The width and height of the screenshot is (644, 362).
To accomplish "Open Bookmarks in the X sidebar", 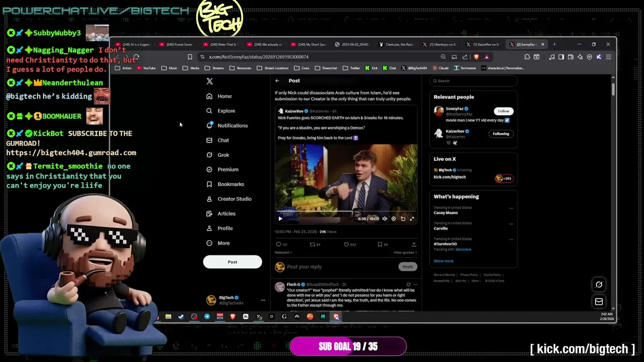I will (x=225, y=184).
